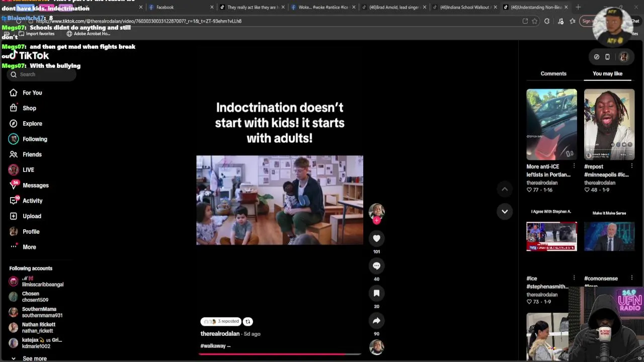Open options for '#repost #minneapolis' video
Image resolution: width=644 pixels, height=362 pixels.
point(631,166)
